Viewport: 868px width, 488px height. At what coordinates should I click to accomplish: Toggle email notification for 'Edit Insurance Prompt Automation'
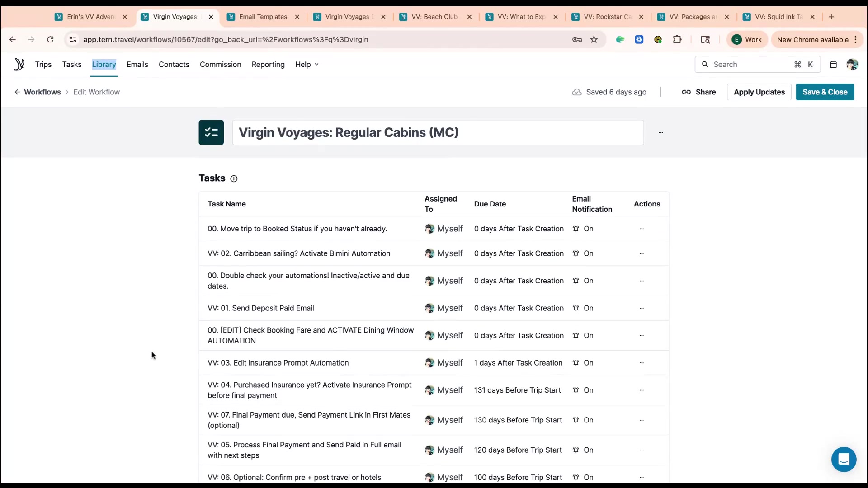(x=583, y=363)
